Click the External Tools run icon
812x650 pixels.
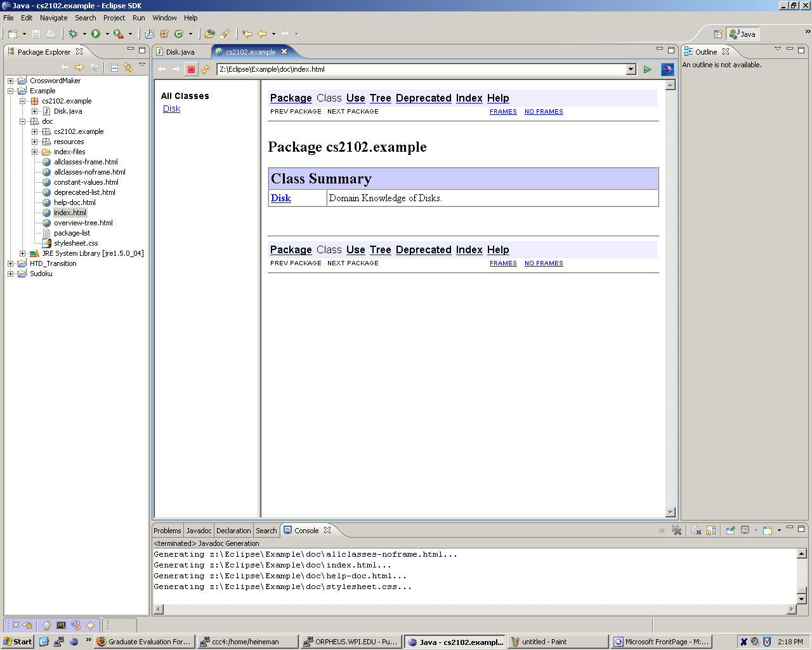pyautogui.click(x=118, y=34)
